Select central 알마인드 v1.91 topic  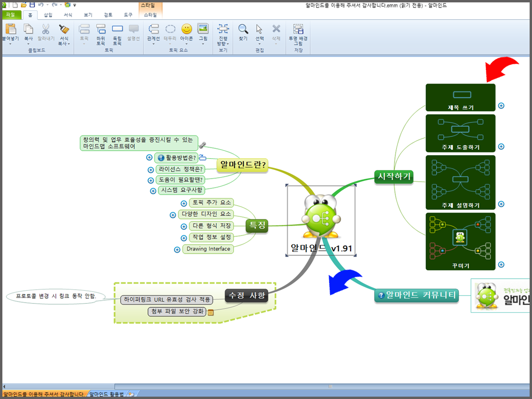pyautogui.click(x=321, y=220)
